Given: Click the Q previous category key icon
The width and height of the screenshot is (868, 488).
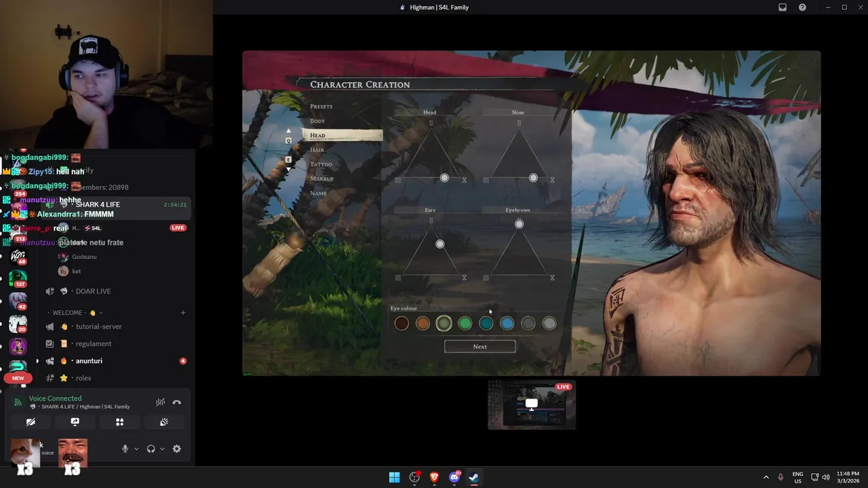Looking at the screenshot, I should [288, 141].
